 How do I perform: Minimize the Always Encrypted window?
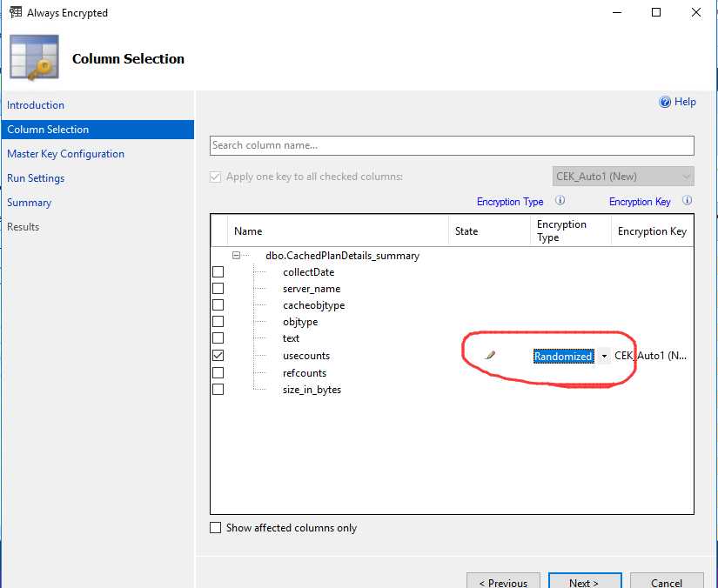pos(617,12)
